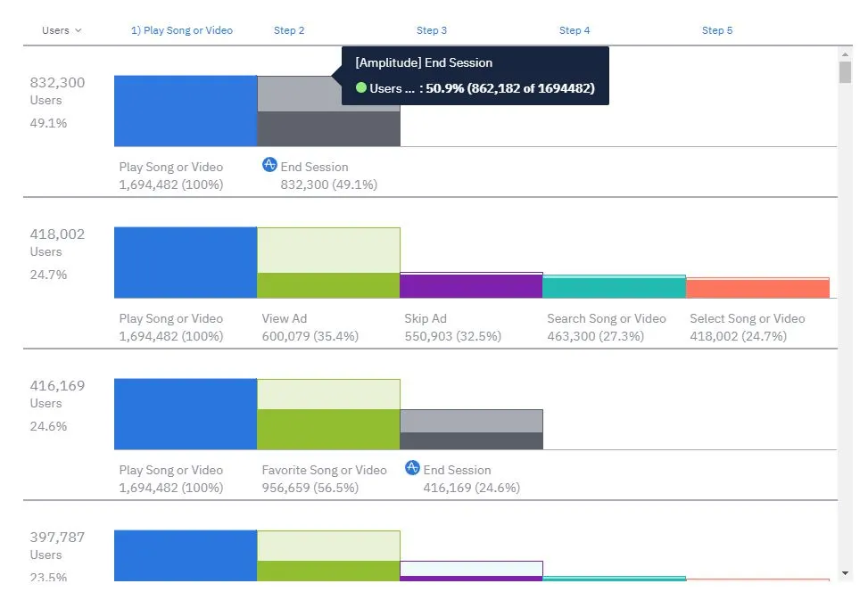Click '956,659 (56.5%)' Favorite Song value
Image resolution: width=868 pixels, height=600 pixels.
(x=310, y=488)
